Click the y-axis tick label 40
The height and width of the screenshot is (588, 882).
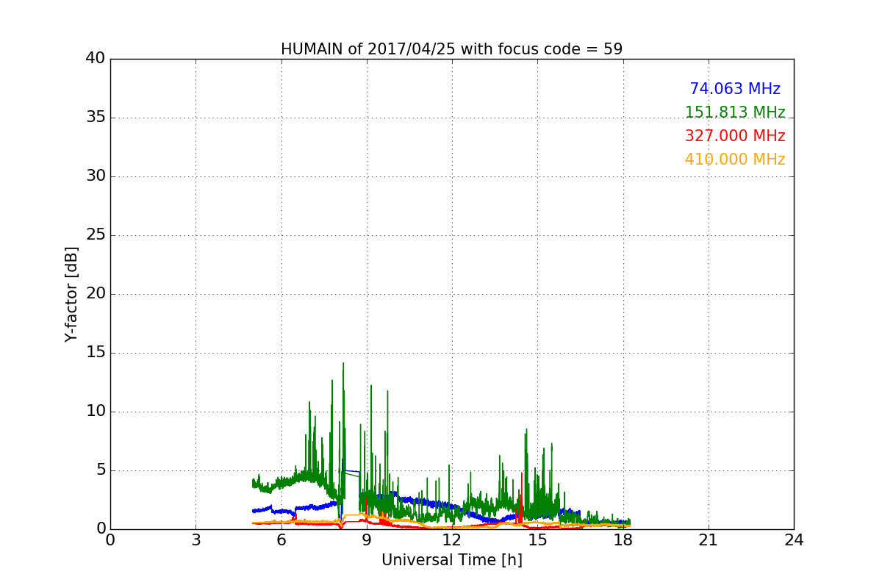coord(95,59)
